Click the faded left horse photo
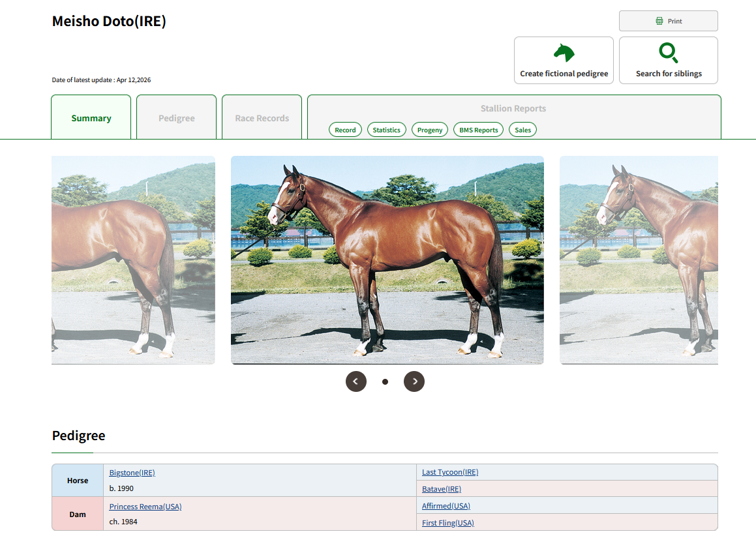The height and width of the screenshot is (536, 756). tap(133, 260)
